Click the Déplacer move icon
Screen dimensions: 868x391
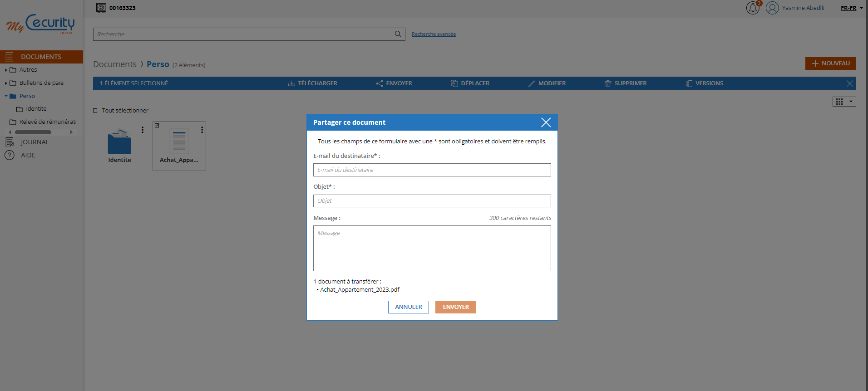pyautogui.click(x=454, y=83)
